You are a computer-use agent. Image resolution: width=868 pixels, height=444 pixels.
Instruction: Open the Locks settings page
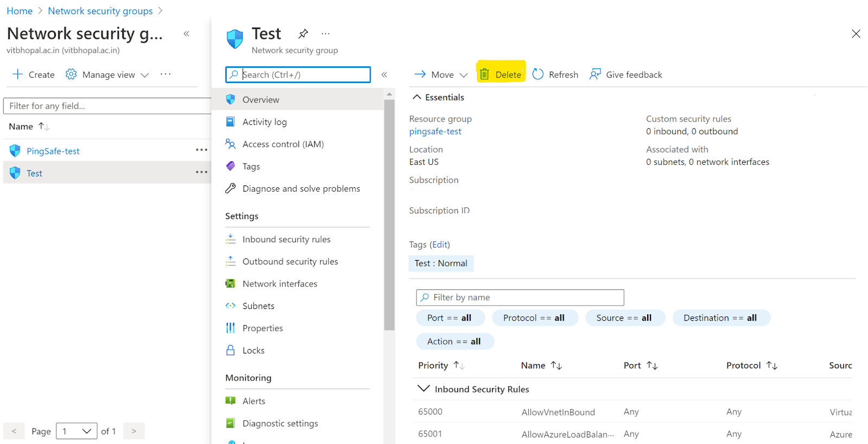(253, 351)
